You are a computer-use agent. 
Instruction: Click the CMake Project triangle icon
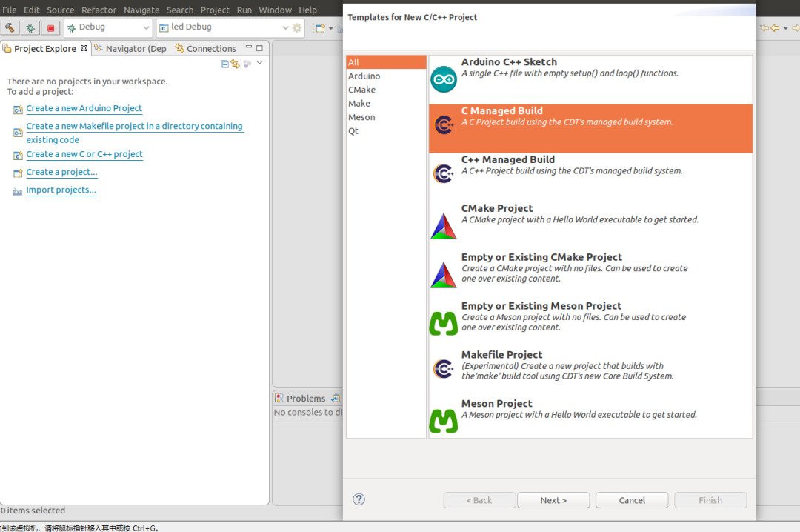444,226
